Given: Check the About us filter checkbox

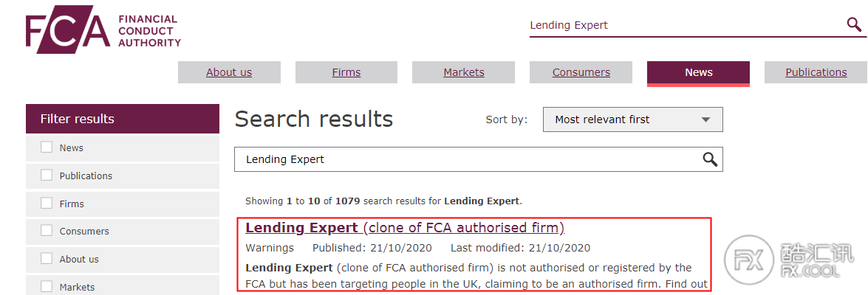Looking at the screenshot, I should click(x=47, y=259).
